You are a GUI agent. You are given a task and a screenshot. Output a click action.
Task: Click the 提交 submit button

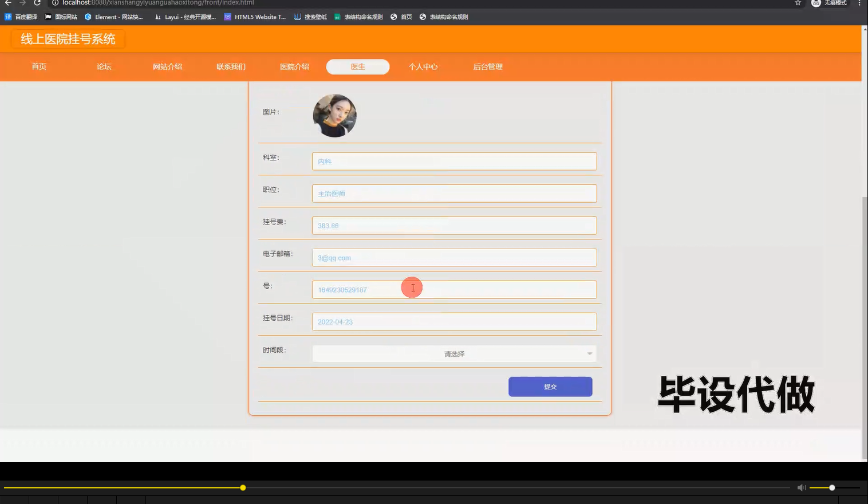tap(550, 387)
